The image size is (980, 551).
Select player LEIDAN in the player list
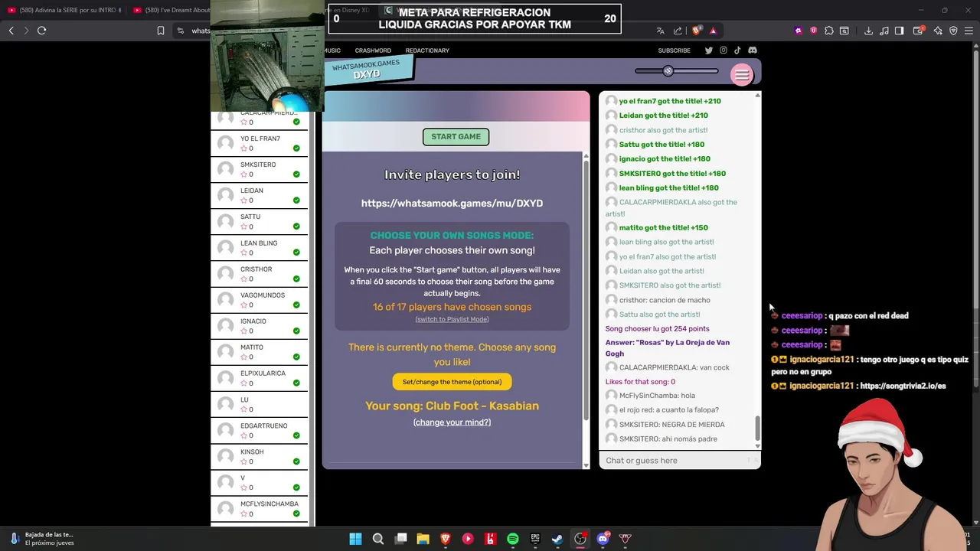pyautogui.click(x=260, y=195)
